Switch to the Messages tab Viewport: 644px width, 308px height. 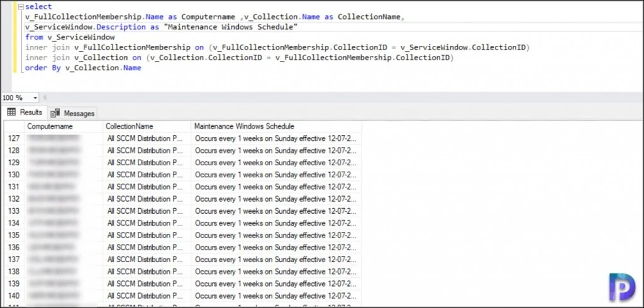point(73,113)
